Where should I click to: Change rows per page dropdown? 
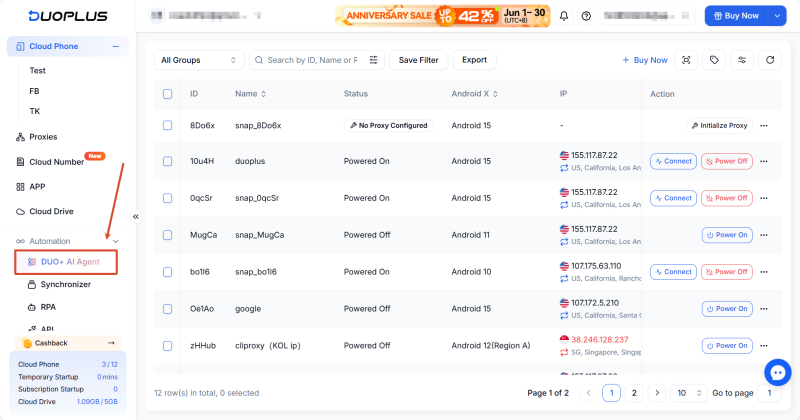click(689, 393)
